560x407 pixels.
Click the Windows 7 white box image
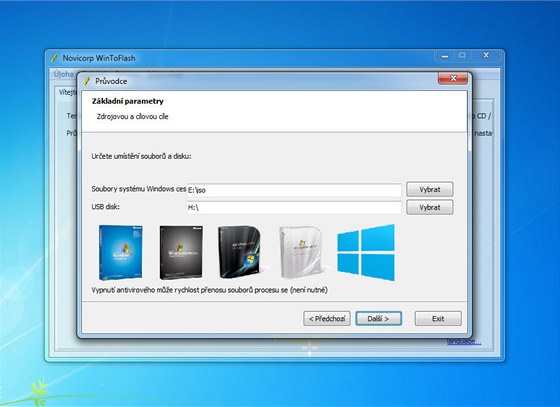click(301, 252)
